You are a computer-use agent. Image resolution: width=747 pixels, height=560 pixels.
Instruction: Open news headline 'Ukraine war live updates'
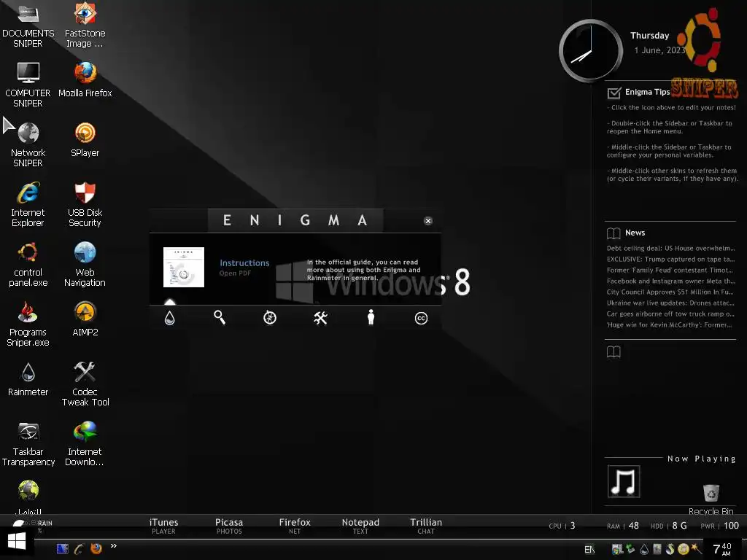pos(671,303)
